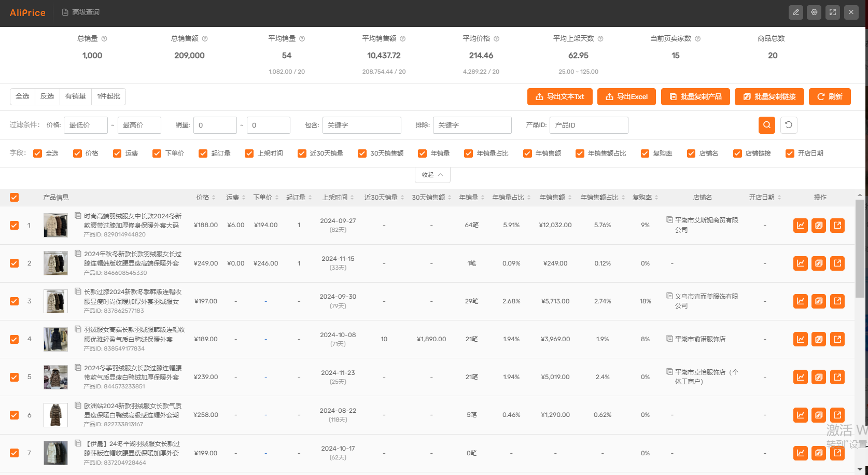868x475 pixels.
Task: Copy link icon for row 5
Action: click(x=819, y=377)
